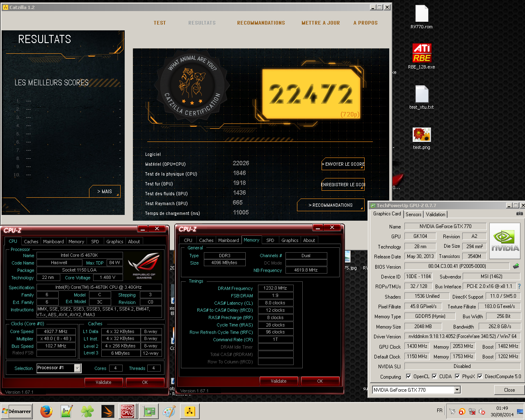Image resolution: width=525 pixels, height=420 pixels.
Task: Click the > MAIS button
Action: click(x=105, y=192)
